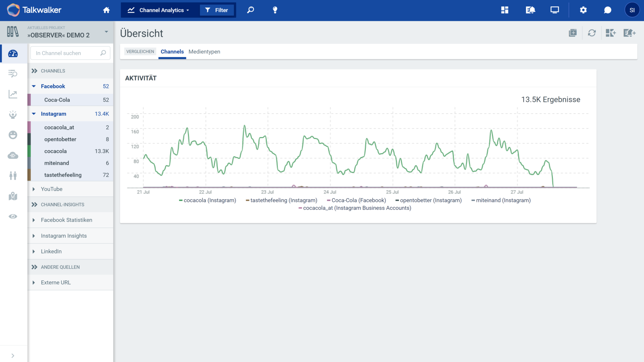Open the dashboards grid icon
This screenshot has width=644, height=362.
click(x=505, y=10)
